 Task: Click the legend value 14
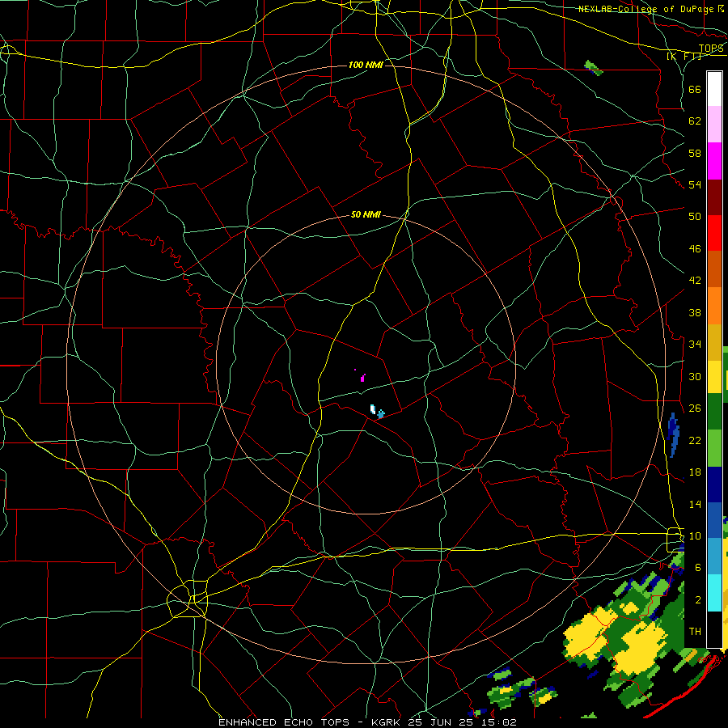695,504
